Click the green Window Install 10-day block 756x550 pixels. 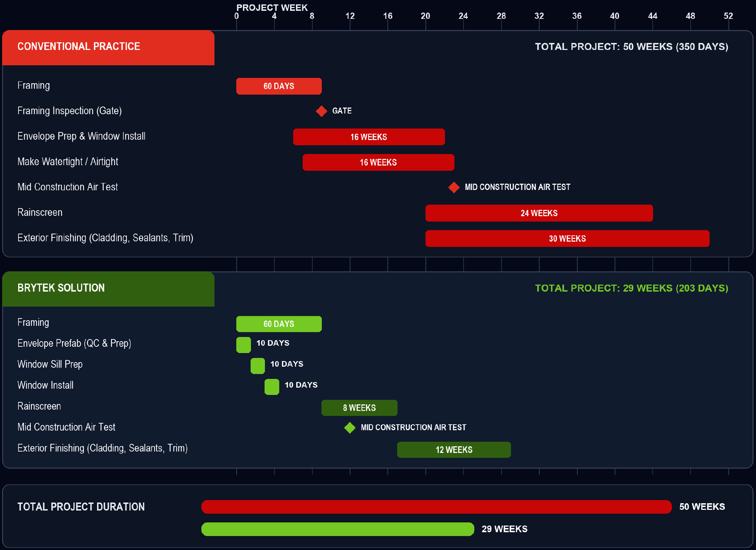tap(272, 387)
